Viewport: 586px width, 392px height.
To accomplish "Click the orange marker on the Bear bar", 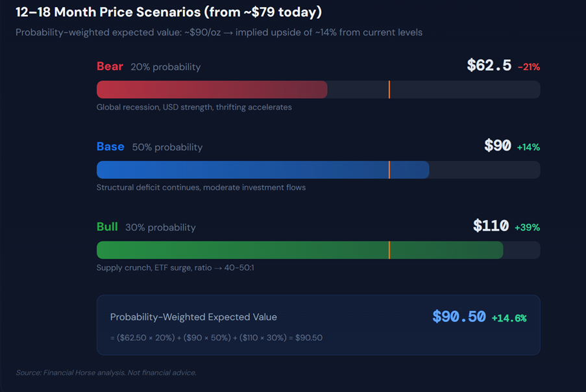I will click(389, 90).
